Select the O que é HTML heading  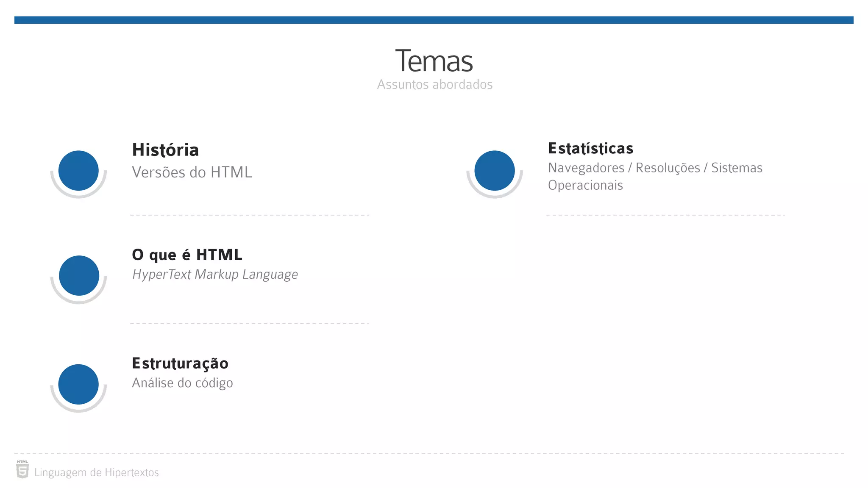click(187, 255)
